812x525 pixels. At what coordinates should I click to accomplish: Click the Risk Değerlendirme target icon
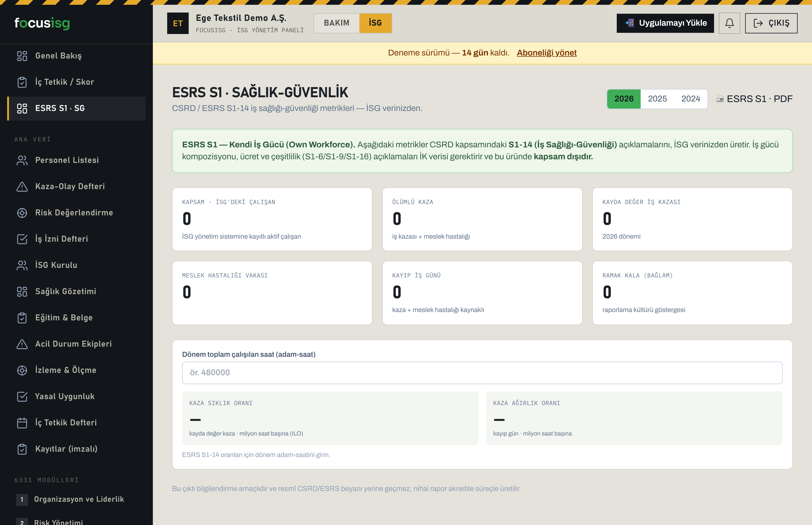(22, 213)
